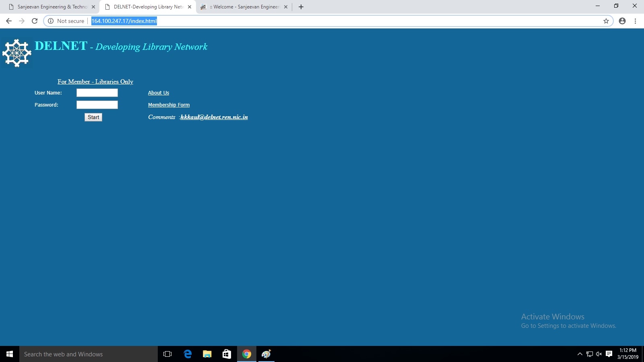
Task: Open Task View from the taskbar
Action: 167,354
